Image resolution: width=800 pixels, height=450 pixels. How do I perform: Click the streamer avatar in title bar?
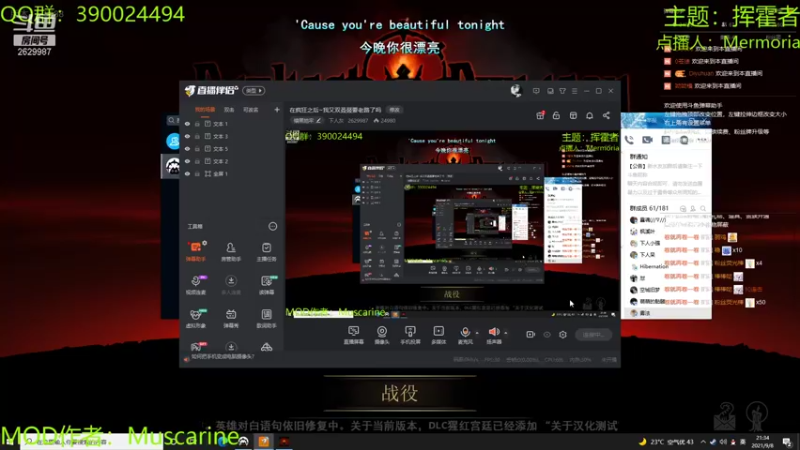(516, 91)
